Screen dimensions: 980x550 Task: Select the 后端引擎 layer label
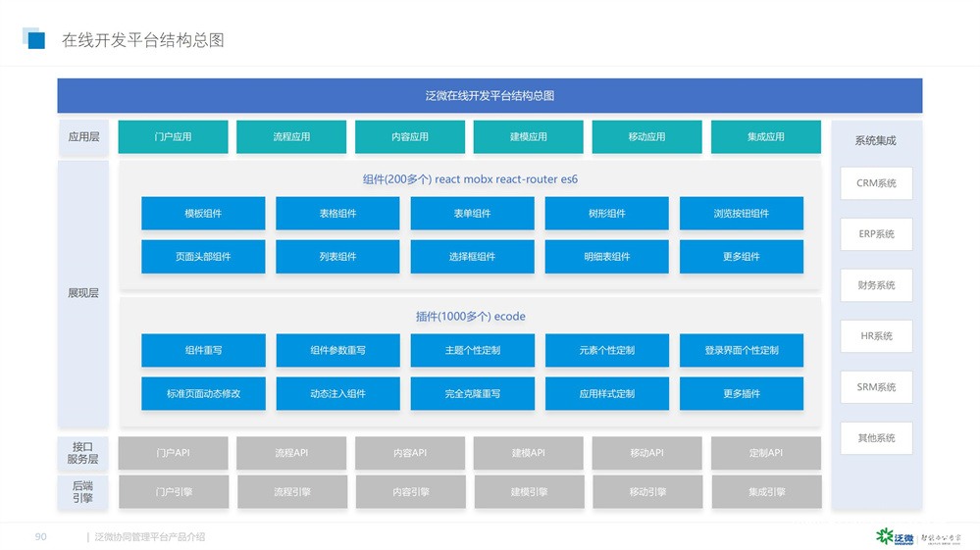pos(83,492)
